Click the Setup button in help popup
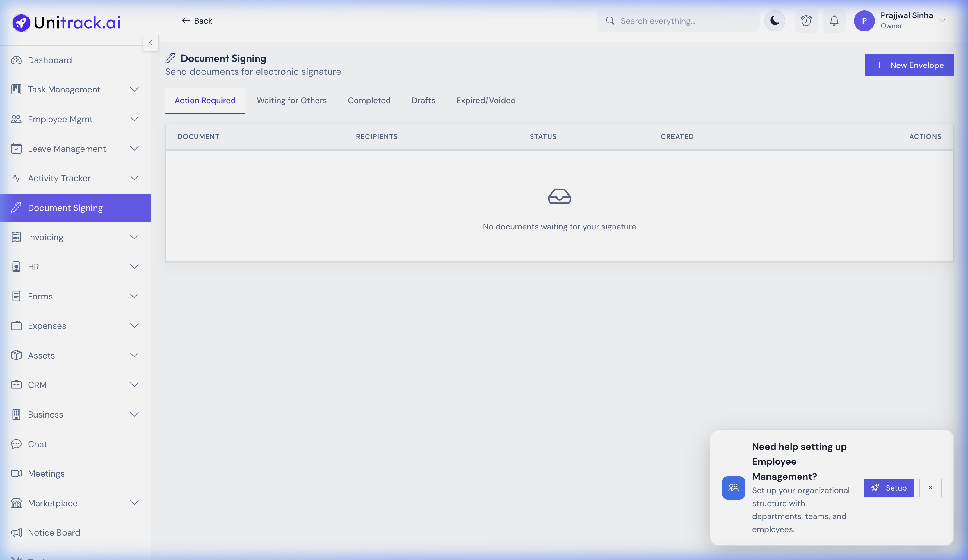The image size is (968, 560). 889,488
